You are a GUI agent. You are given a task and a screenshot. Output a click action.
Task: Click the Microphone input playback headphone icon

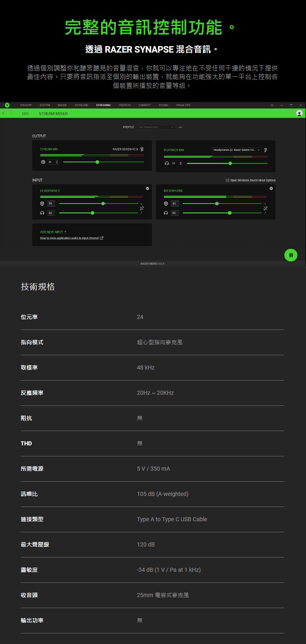[166, 213]
